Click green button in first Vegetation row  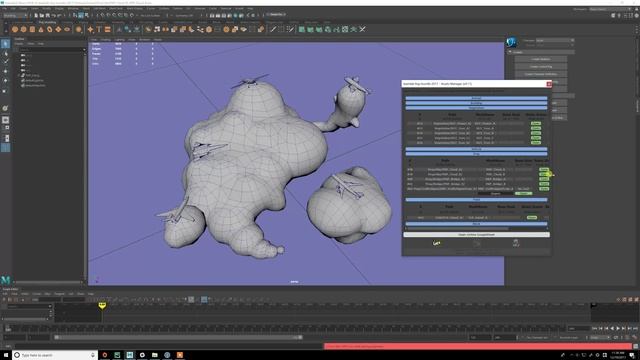[536, 123]
